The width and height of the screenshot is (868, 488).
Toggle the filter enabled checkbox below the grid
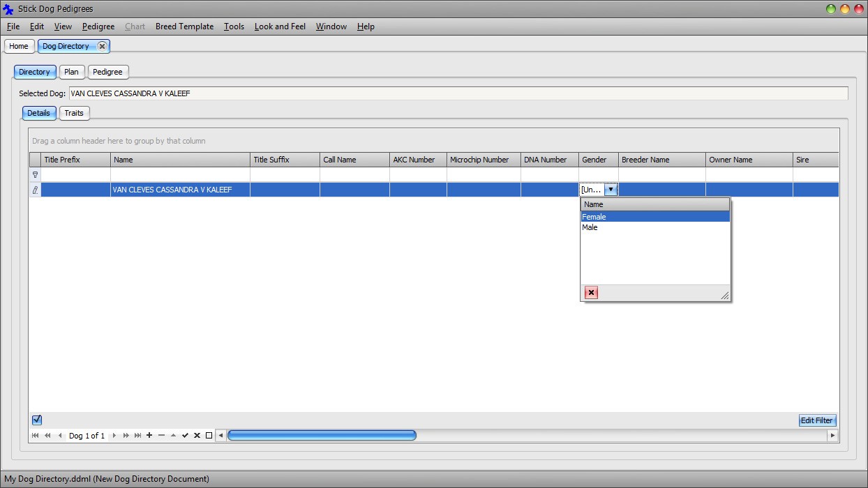tap(37, 420)
